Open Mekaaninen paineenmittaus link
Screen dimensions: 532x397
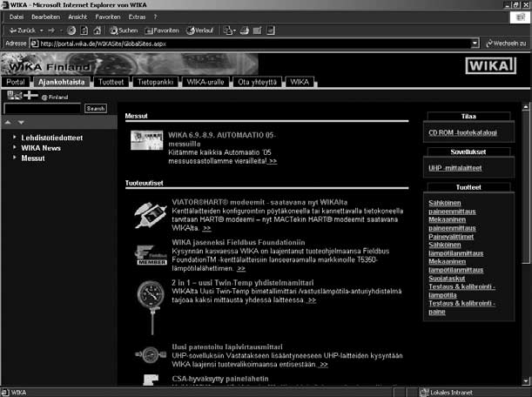(x=452, y=224)
